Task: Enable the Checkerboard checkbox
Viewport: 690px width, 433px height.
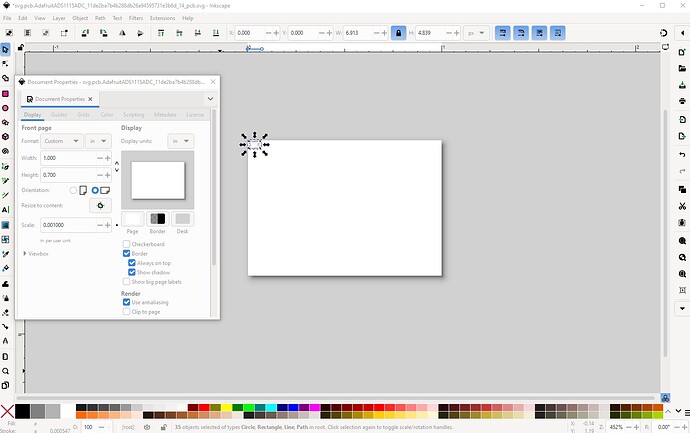Action: (126, 244)
